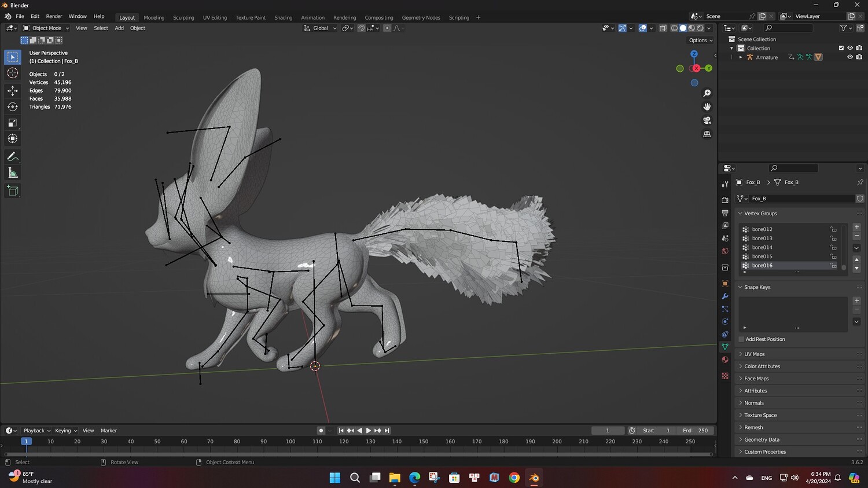This screenshot has width=868, height=488.
Task: Open the Object Mode dropdown
Action: click(x=46, y=28)
